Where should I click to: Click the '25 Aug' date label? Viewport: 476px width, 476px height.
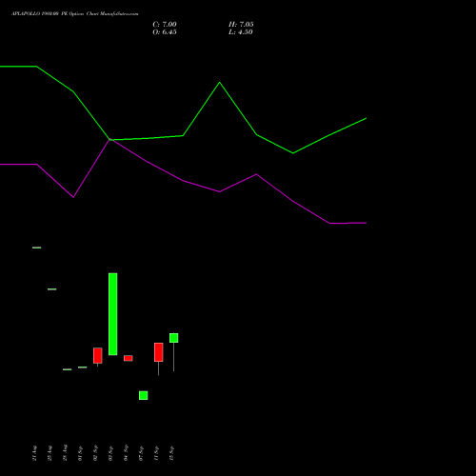coord(50,453)
